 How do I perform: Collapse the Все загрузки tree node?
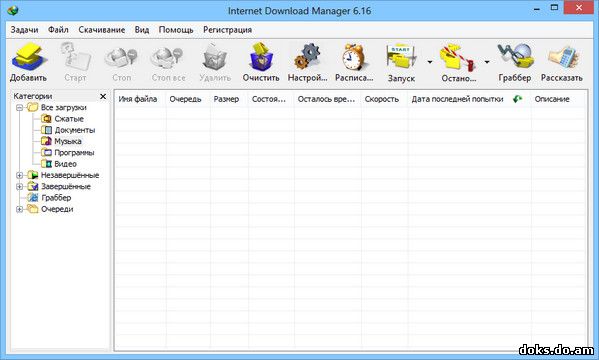[19, 108]
